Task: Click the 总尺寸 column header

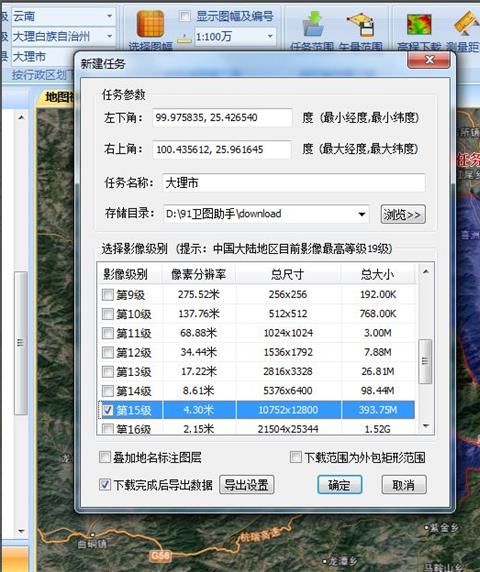Action: [x=288, y=274]
